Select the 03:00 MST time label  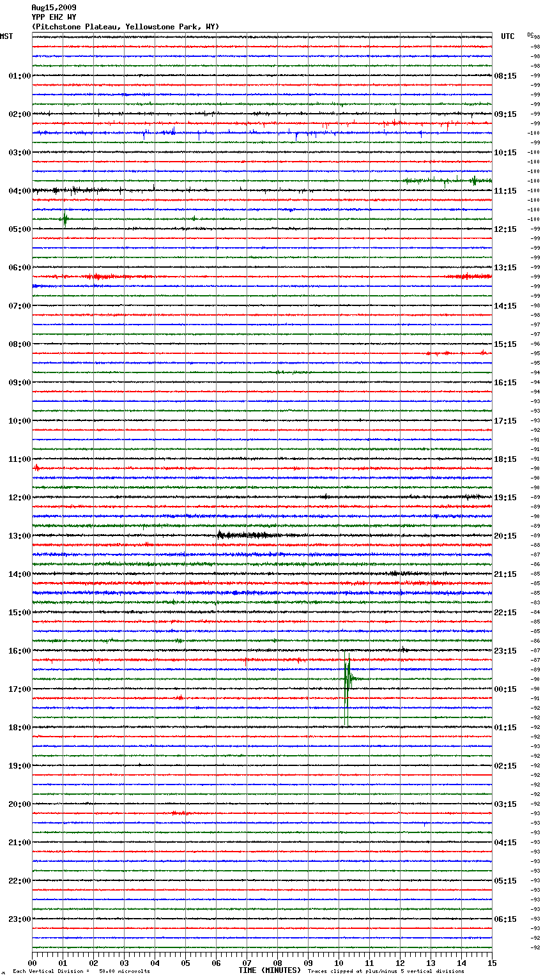[x=20, y=153]
